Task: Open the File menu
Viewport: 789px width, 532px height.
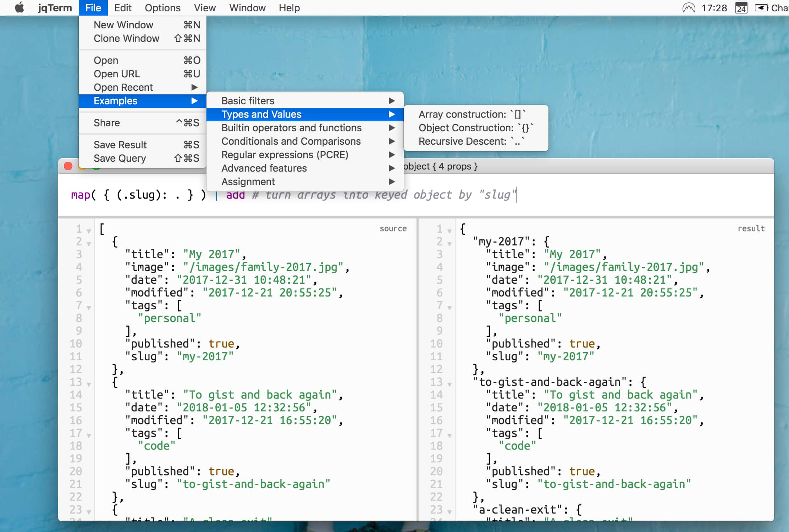Action: tap(93, 8)
